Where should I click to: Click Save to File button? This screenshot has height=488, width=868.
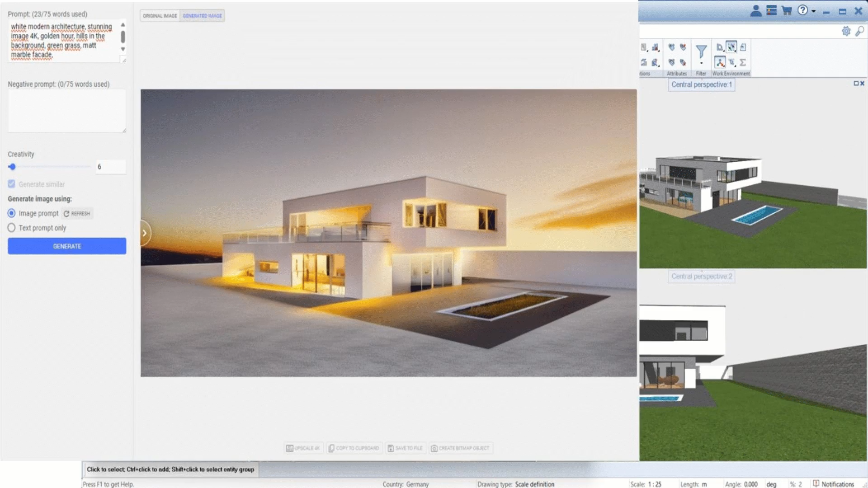(405, 448)
